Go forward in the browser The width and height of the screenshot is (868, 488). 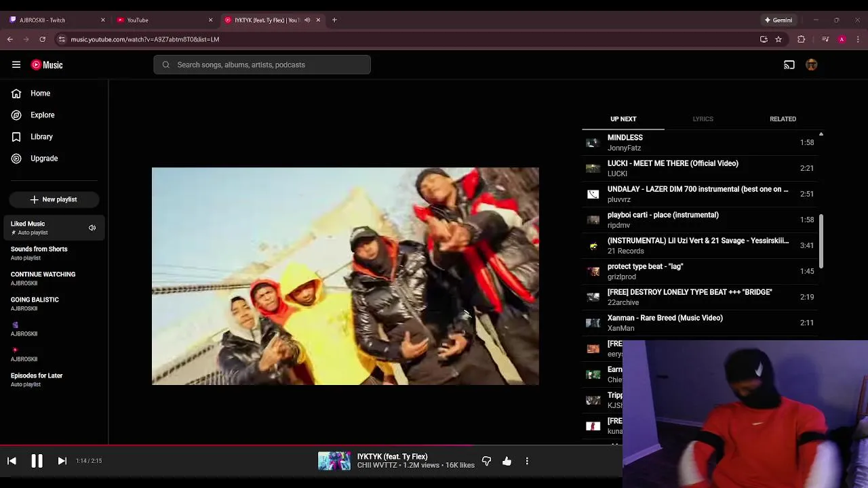pos(26,39)
